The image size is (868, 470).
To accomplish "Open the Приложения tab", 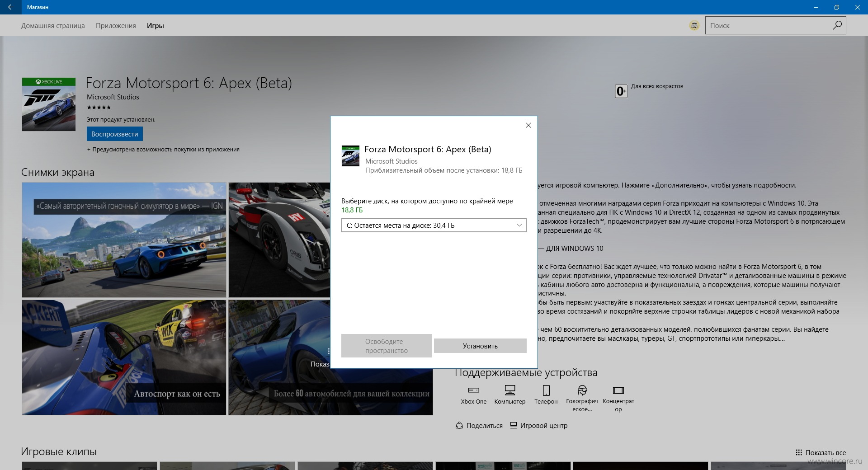I will pos(116,26).
